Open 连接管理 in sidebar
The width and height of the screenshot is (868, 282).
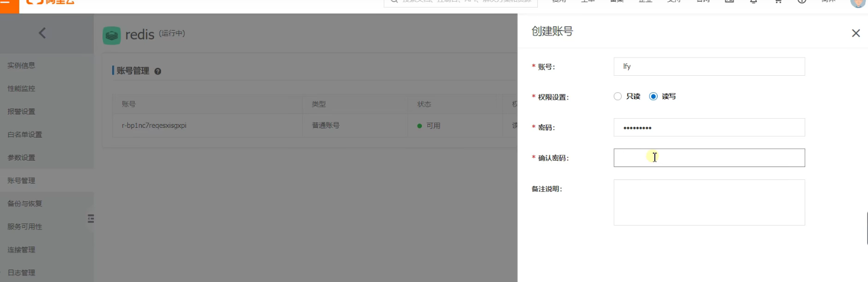(x=21, y=250)
